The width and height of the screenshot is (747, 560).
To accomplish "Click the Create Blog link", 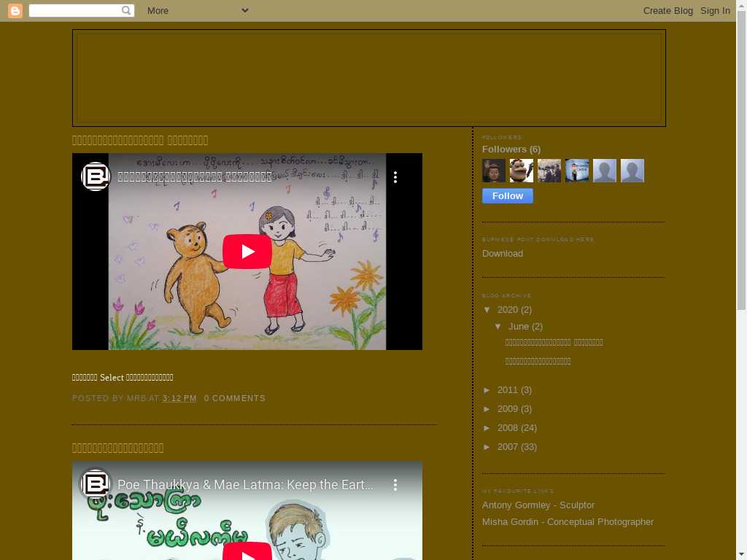I will [x=668, y=10].
